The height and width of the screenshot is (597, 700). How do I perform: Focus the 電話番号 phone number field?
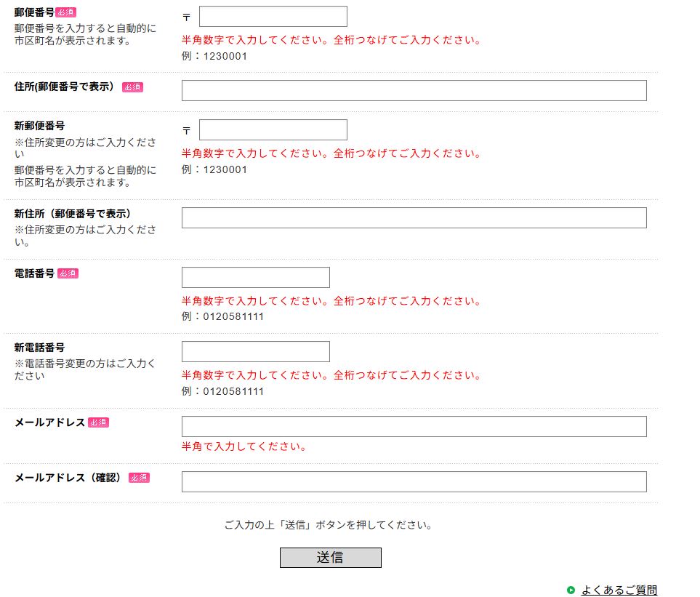click(x=255, y=278)
